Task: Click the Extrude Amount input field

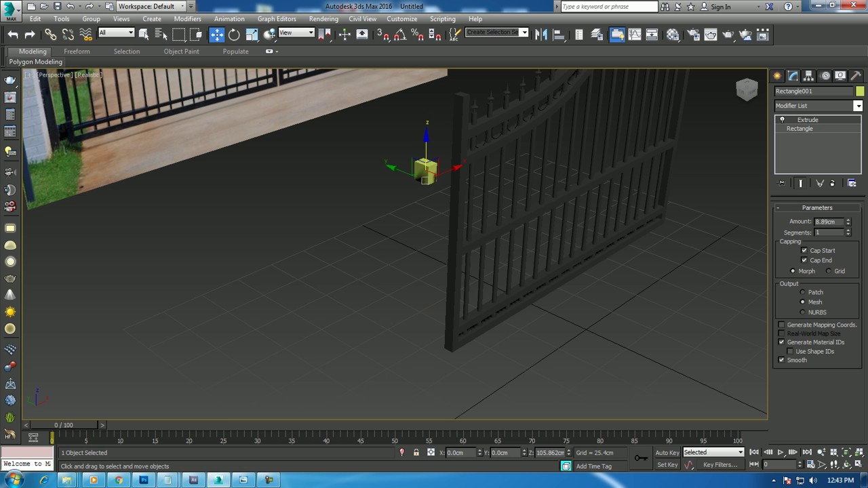Action: point(829,222)
